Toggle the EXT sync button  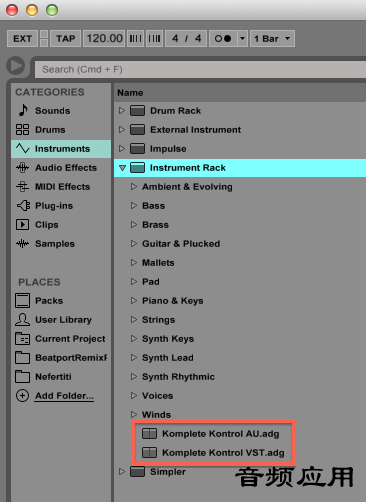click(22, 39)
